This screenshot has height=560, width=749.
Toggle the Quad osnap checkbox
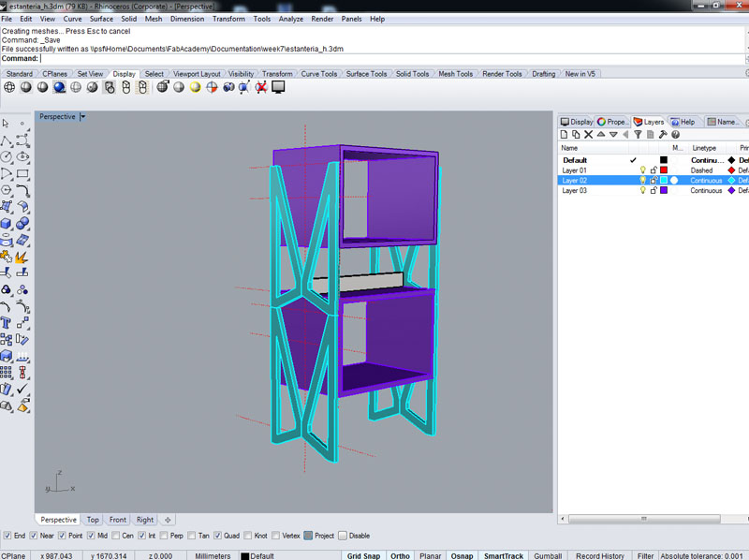218,536
